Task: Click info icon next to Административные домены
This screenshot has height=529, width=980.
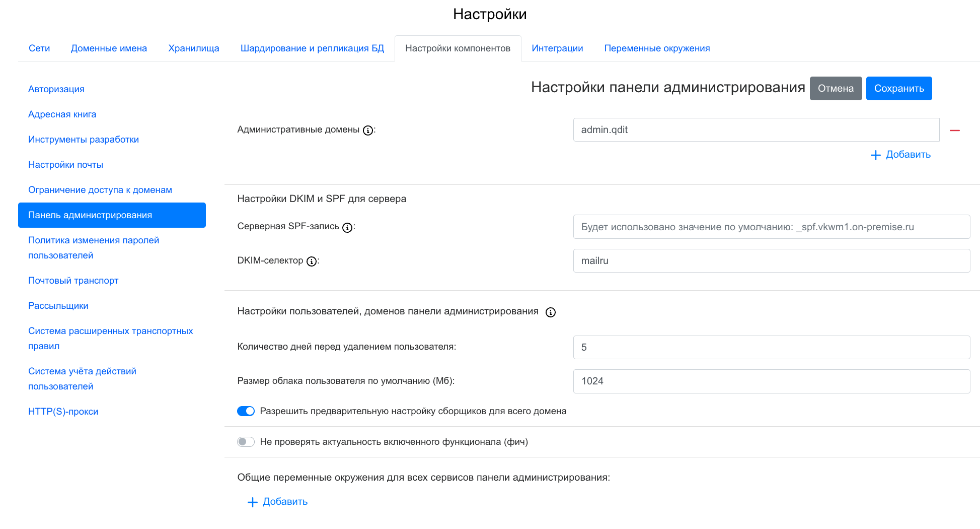Action: point(368,130)
